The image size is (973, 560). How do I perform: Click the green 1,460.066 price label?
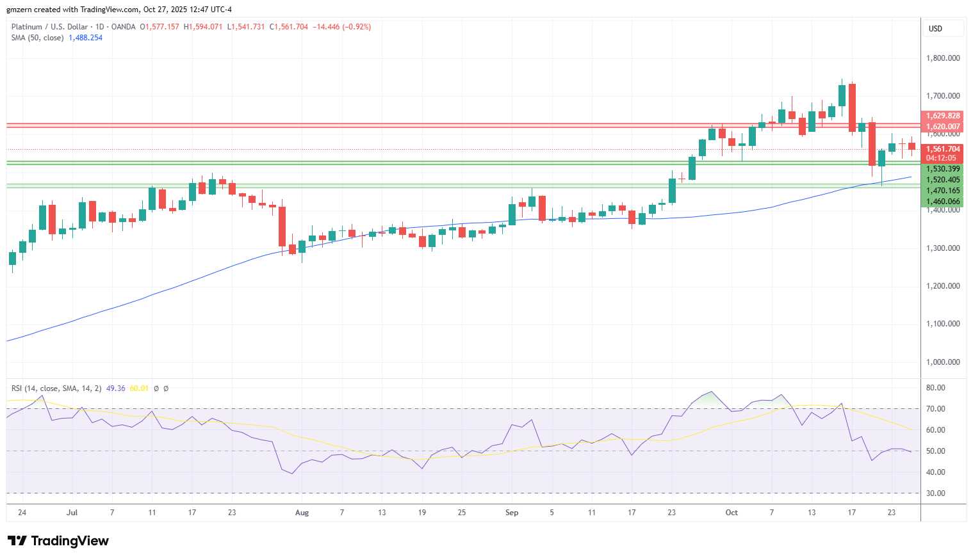943,202
